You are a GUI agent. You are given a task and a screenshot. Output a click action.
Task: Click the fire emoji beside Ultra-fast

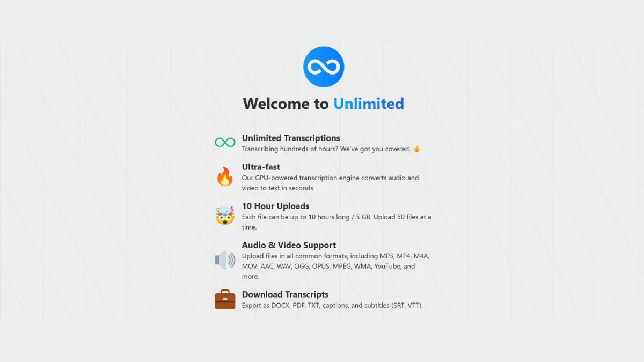tap(225, 176)
